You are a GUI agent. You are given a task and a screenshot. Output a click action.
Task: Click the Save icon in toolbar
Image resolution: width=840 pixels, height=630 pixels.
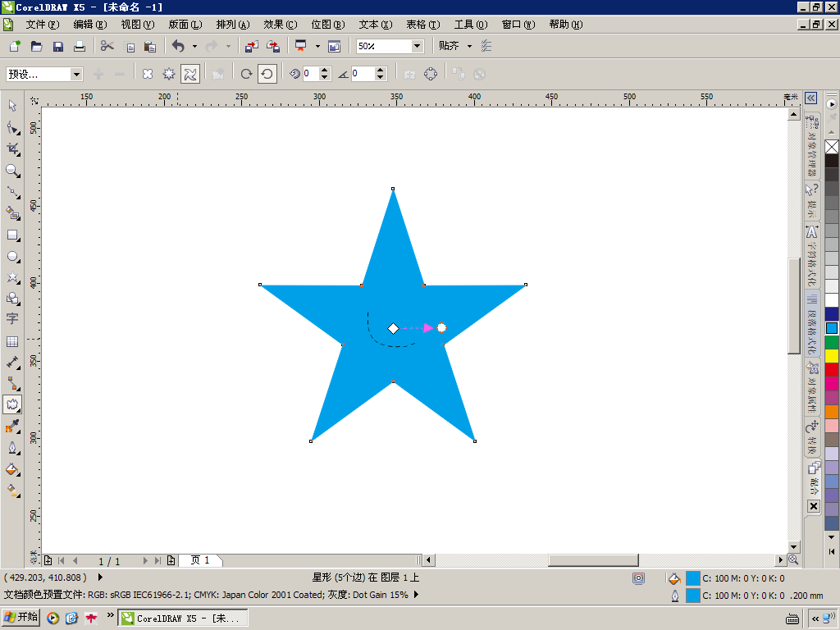58,47
